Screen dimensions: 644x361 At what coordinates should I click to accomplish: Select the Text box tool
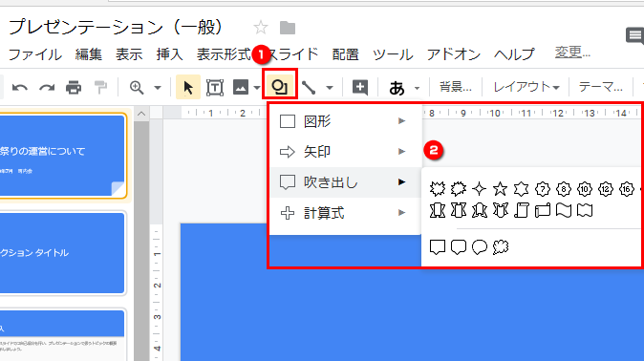click(215, 88)
